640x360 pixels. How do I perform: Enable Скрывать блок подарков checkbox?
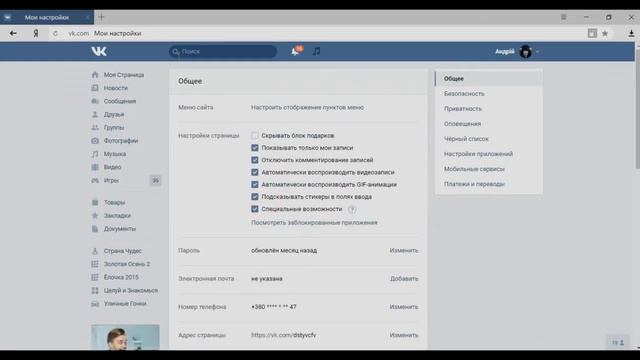255,136
